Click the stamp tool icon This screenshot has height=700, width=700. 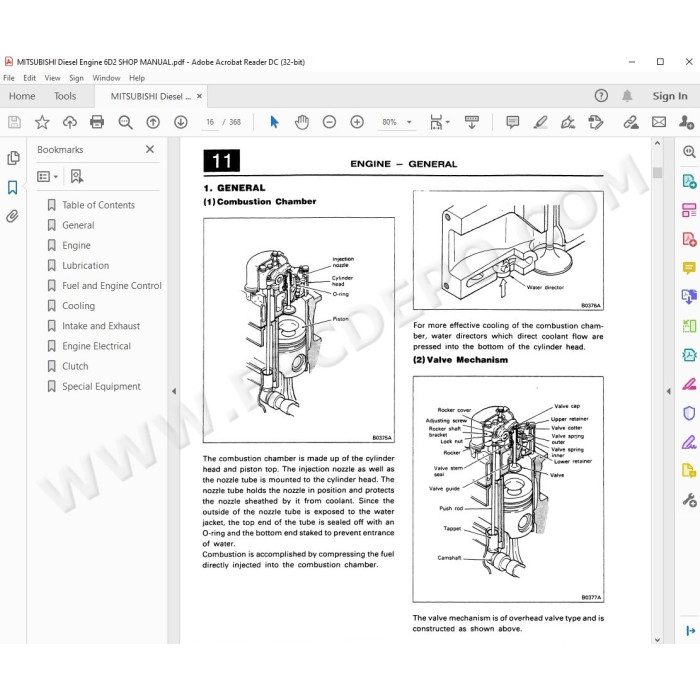596,122
